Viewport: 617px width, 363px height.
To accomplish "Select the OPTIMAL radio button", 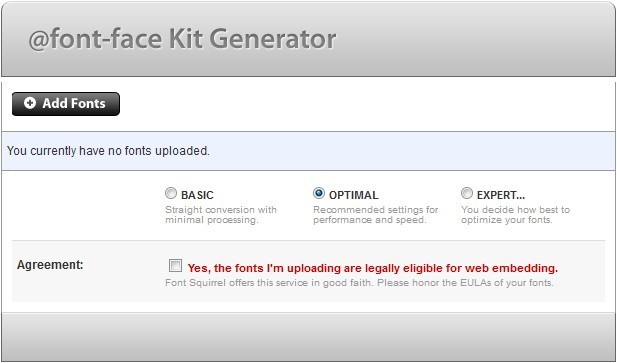I will tap(319, 193).
